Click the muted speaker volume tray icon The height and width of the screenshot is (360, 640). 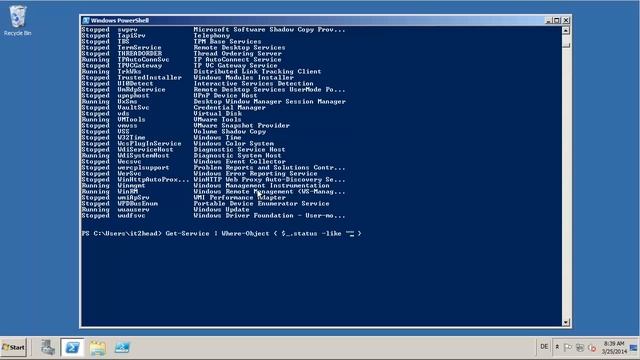(x=592, y=347)
